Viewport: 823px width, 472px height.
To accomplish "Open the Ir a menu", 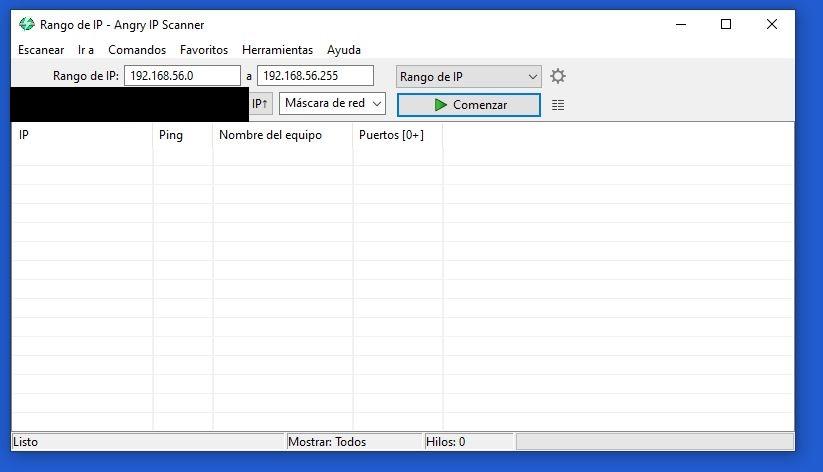I will click(86, 50).
